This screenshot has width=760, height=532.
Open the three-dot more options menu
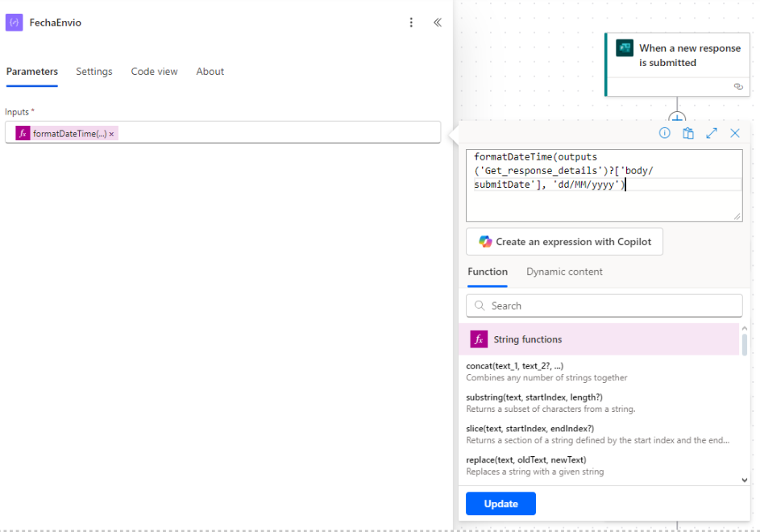[412, 23]
